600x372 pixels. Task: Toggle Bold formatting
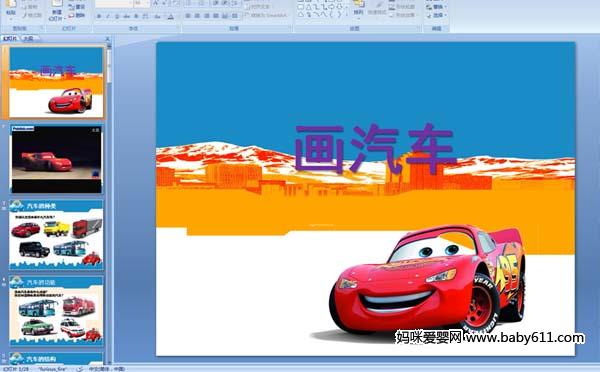click(99, 16)
